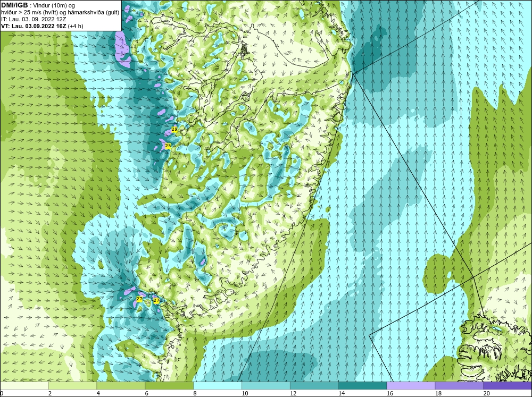
Task: Click the 0–2 m/s palest legend swatch
Action: pos(24,385)
